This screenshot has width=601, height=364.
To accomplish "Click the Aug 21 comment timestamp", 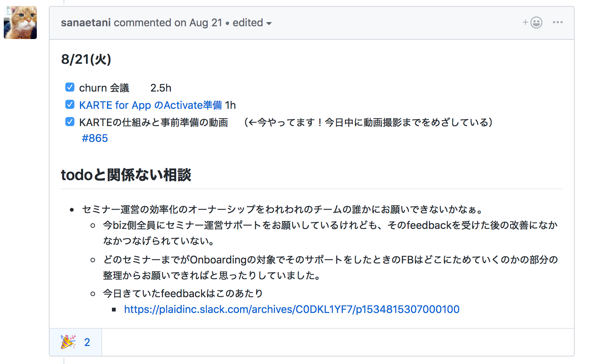I will click(x=206, y=23).
